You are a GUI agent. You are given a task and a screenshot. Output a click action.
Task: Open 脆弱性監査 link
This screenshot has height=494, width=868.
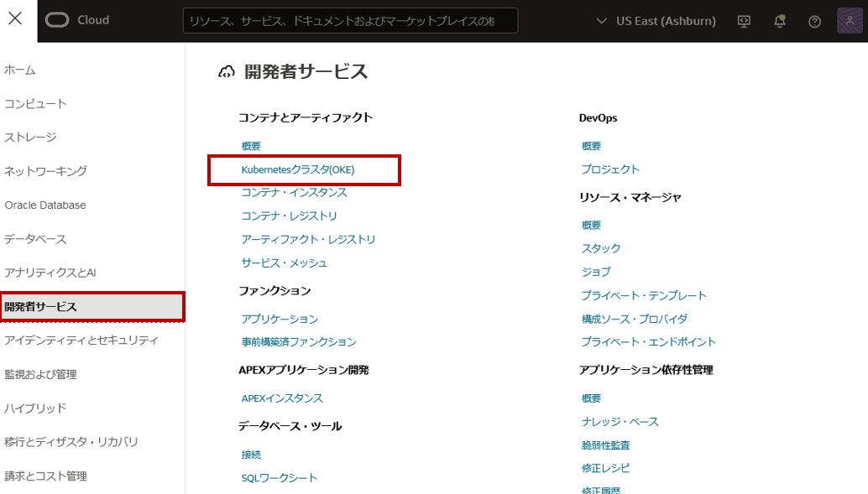pyautogui.click(x=605, y=445)
